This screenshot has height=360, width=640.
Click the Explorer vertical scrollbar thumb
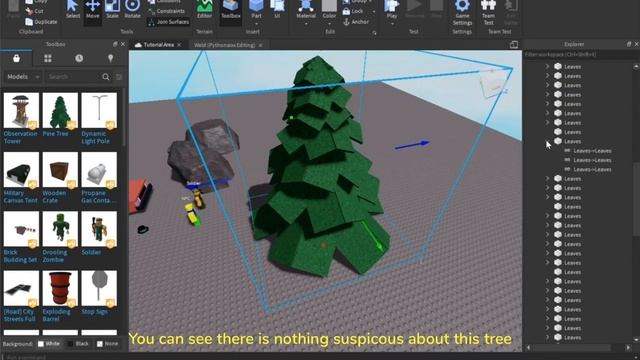[x=636, y=199]
